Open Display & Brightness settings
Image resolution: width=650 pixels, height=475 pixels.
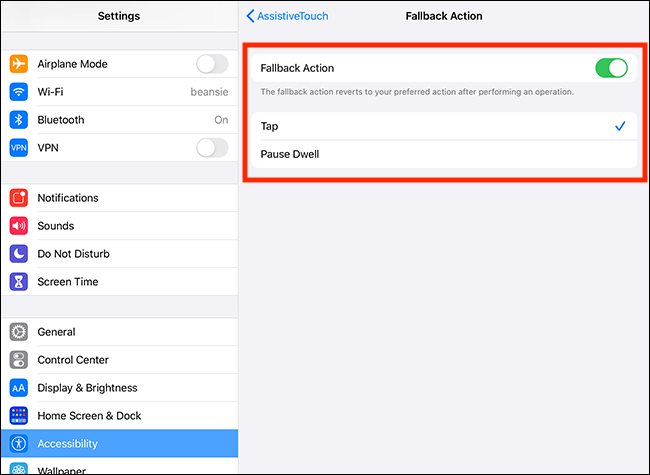coord(119,388)
